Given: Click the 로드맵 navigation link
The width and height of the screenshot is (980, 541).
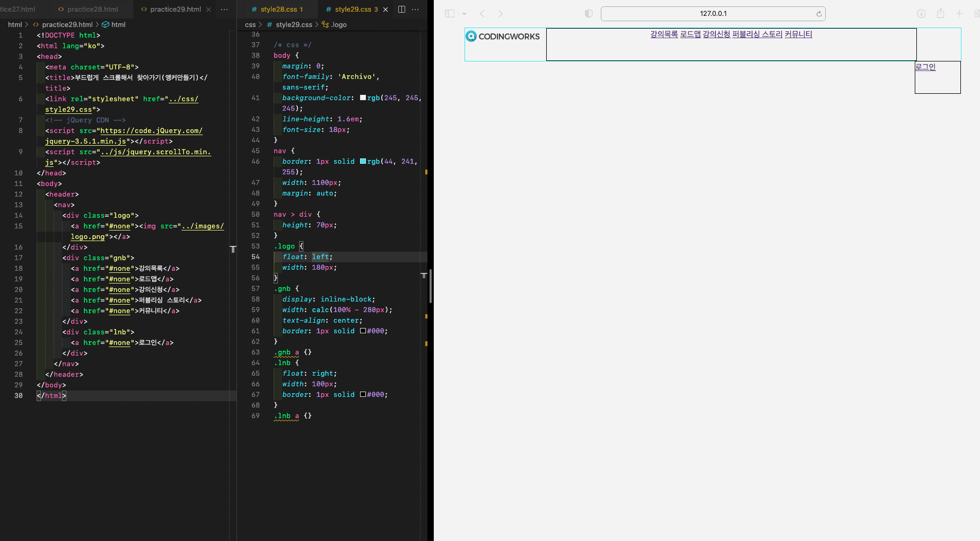Looking at the screenshot, I should [x=690, y=34].
